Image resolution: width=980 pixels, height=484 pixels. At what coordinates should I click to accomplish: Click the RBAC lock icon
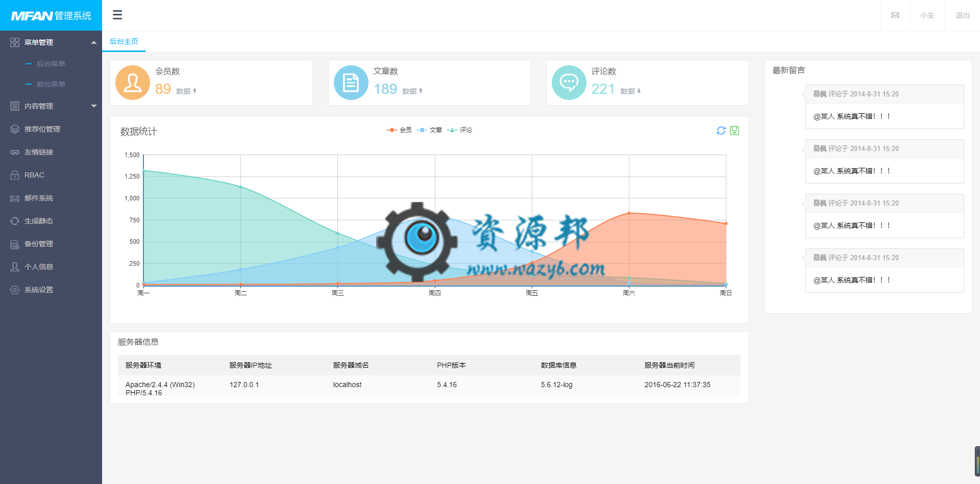pyautogui.click(x=15, y=175)
